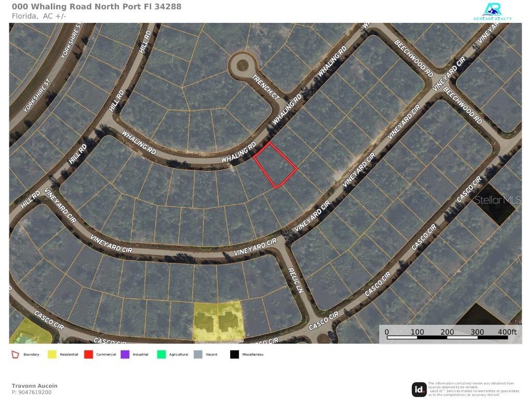The image size is (532, 399).
Task: Click the gray Vacant legend swatch
Action: 197,354
